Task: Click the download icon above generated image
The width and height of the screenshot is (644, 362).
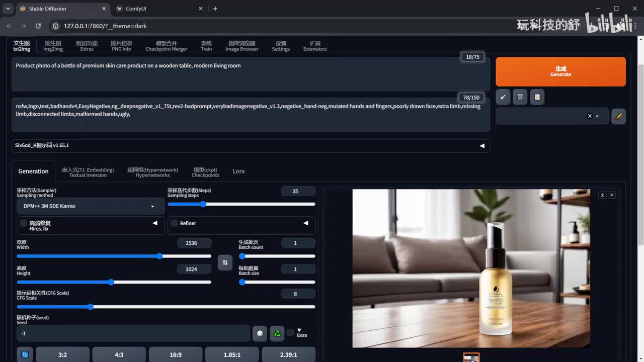Action: 602,195
